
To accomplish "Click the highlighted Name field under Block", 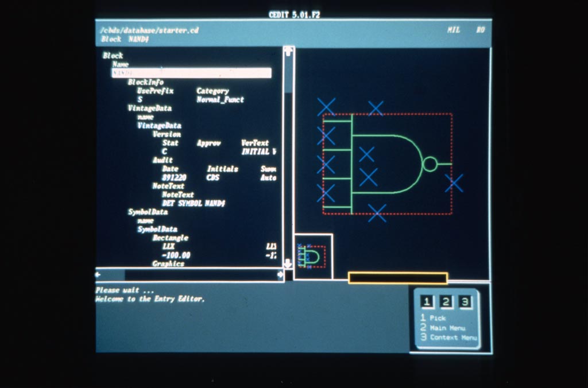I will pos(191,73).
